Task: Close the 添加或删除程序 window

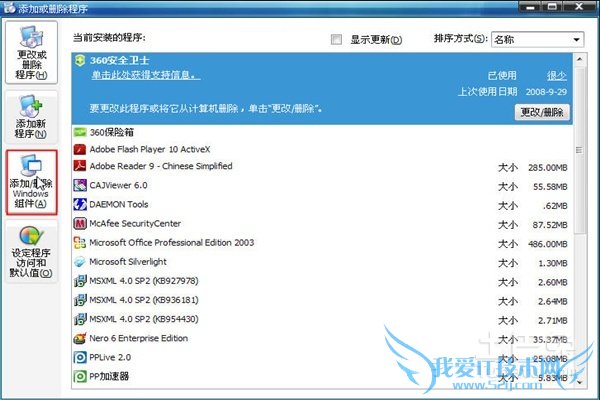Action: pyautogui.click(x=579, y=7)
